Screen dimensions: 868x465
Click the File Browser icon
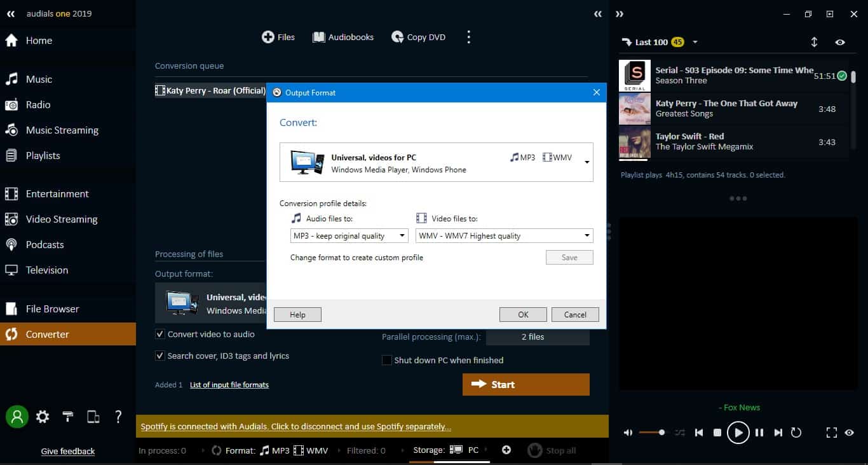click(11, 309)
